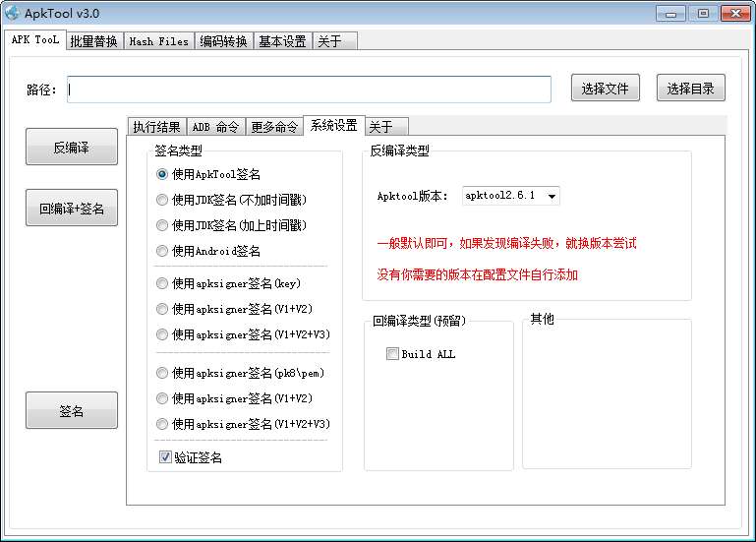Open the 基本设置 top tab
This screenshot has width=756, height=542.
(282, 41)
